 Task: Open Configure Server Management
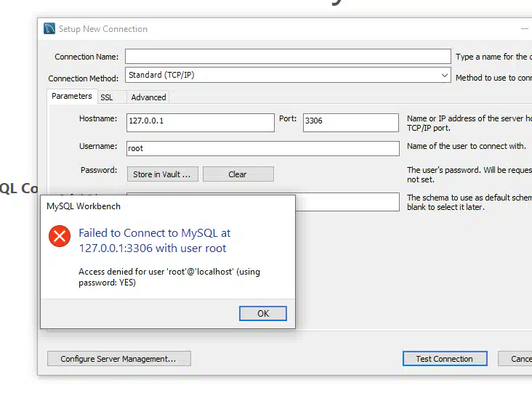point(118,359)
